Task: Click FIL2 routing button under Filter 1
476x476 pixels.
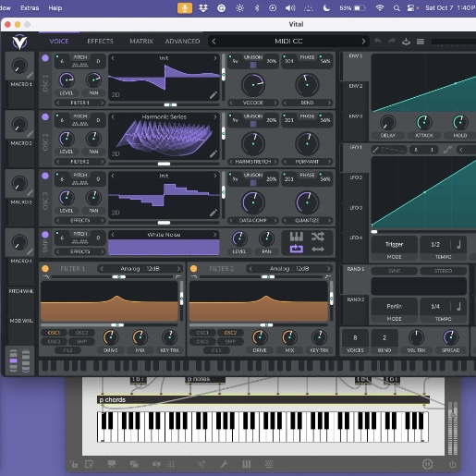Action: tap(67, 350)
